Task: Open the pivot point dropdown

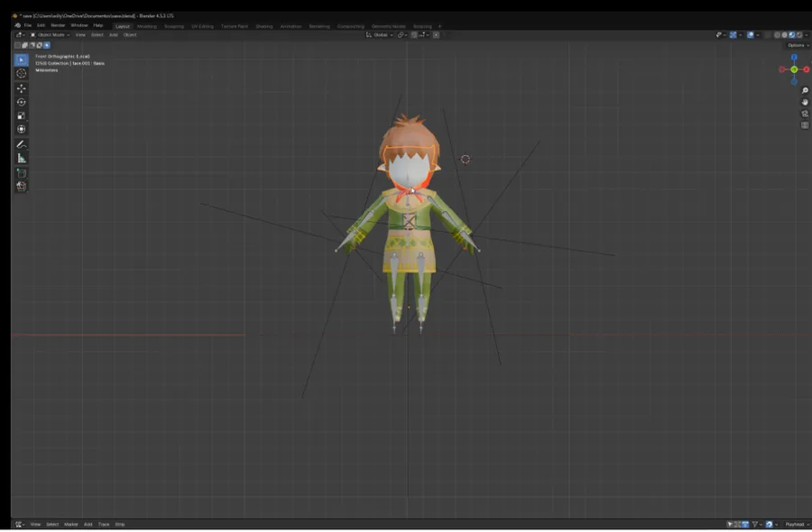Action: point(401,35)
